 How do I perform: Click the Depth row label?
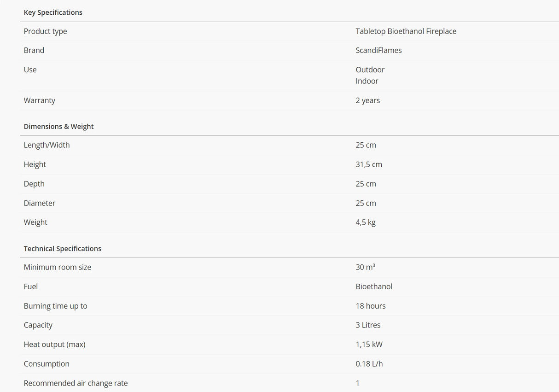click(x=34, y=184)
